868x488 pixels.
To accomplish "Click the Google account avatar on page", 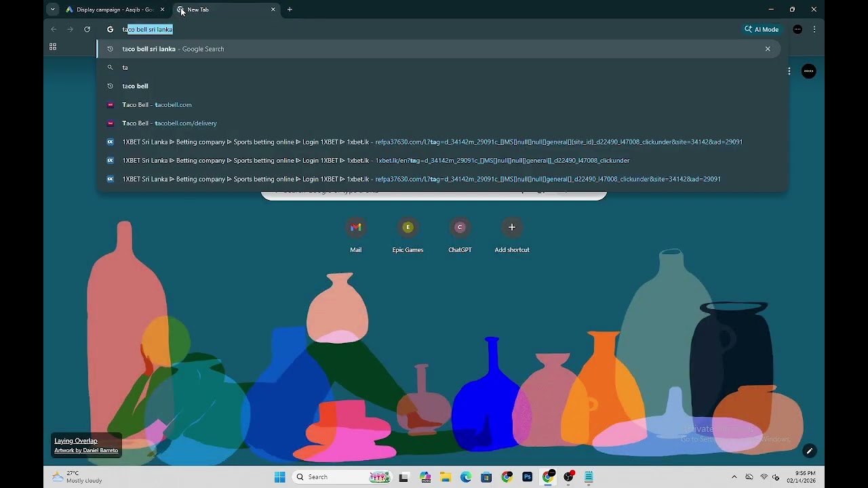I will click(809, 71).
